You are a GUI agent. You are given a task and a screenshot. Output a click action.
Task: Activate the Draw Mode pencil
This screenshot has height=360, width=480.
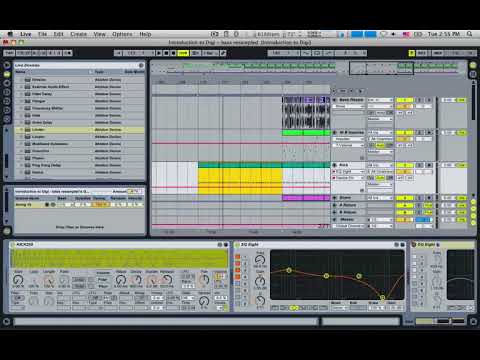(223, 53)
